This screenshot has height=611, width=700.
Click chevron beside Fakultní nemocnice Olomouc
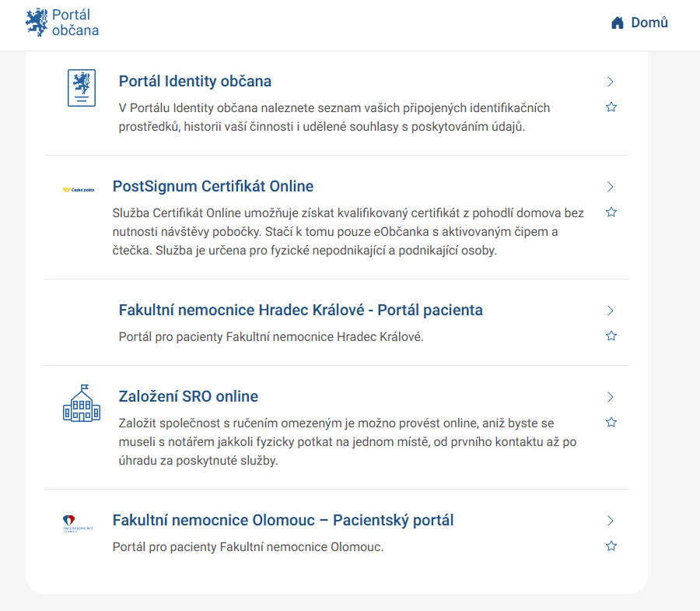coord(611,521)
